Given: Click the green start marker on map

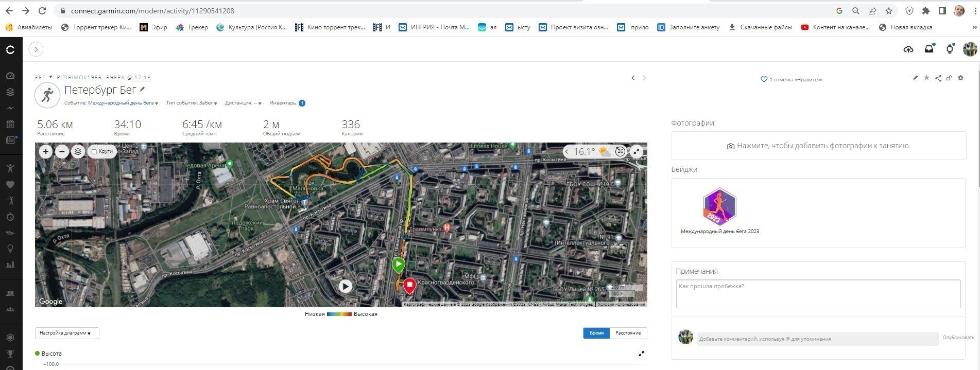Looking at the screenshot, I should pyautogui.click(x=398, y=266).
